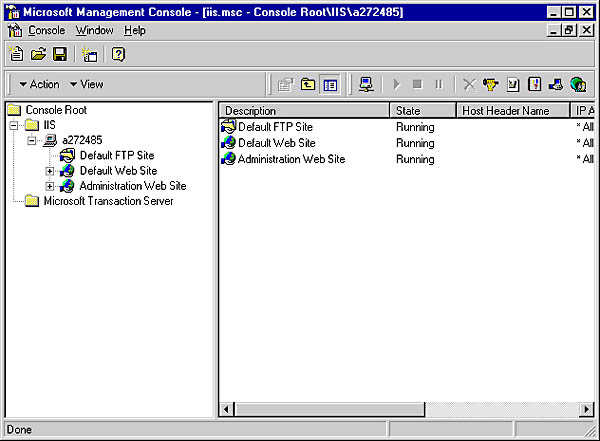600x441 pixels.
Task: Click the Host Header Name column header
Action: [513, 111]
